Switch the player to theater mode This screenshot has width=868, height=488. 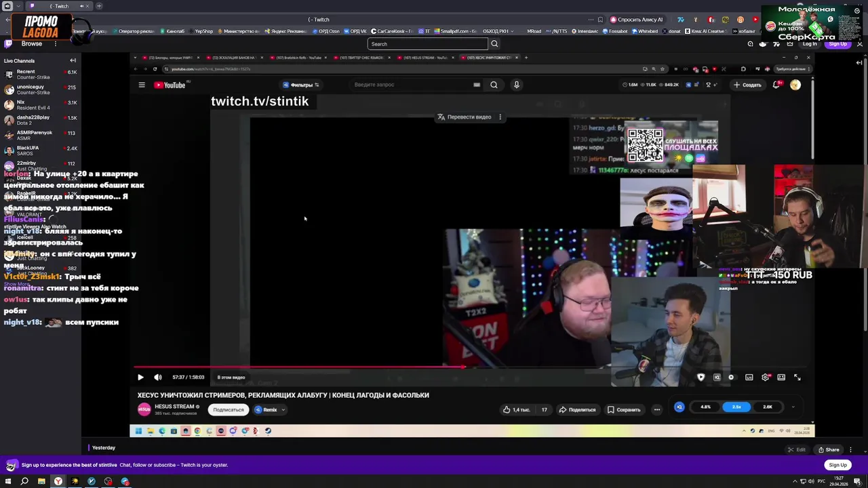(x=781, y=378)
